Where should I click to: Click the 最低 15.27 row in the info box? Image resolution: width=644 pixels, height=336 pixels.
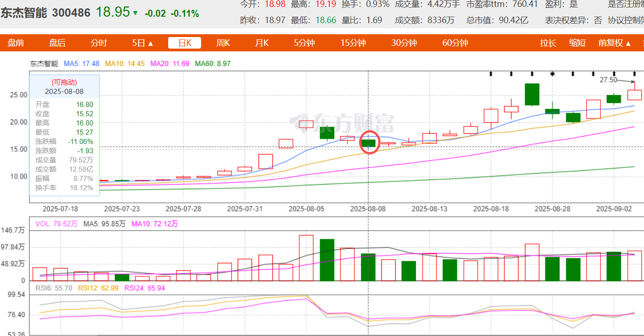coord(64,132)
